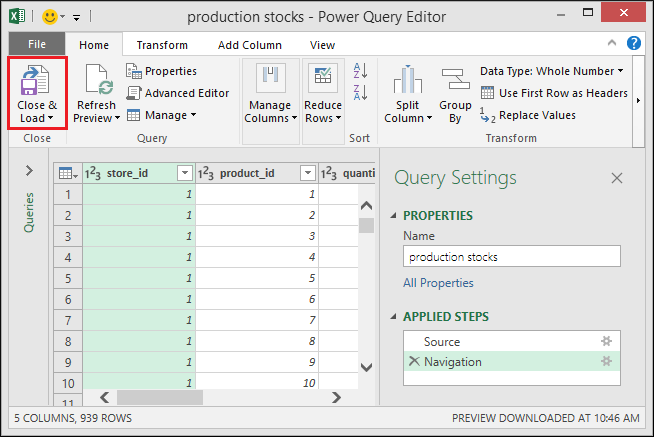
Task: Click the All Properties link
Action: (438, 283)
